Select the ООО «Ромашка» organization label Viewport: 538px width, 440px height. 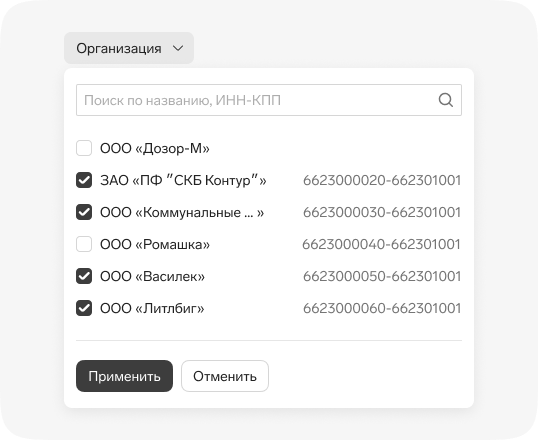(155, 244)
